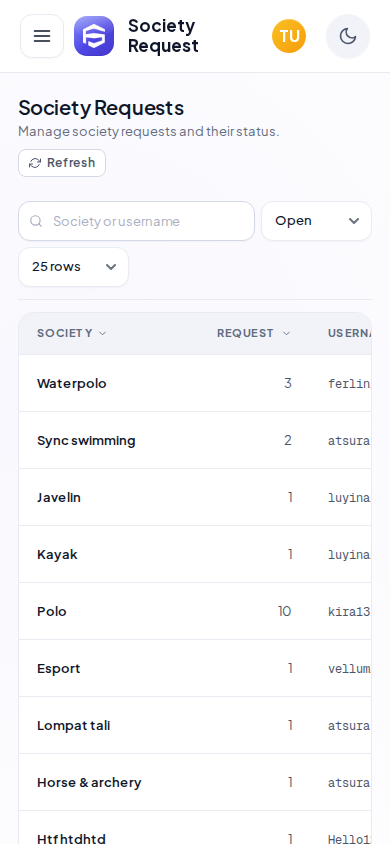Viewport: 390px width, 844px height.
Task: Select the Polo row with 10 requests
Action: pyautogui.click(x=195, y=611)
